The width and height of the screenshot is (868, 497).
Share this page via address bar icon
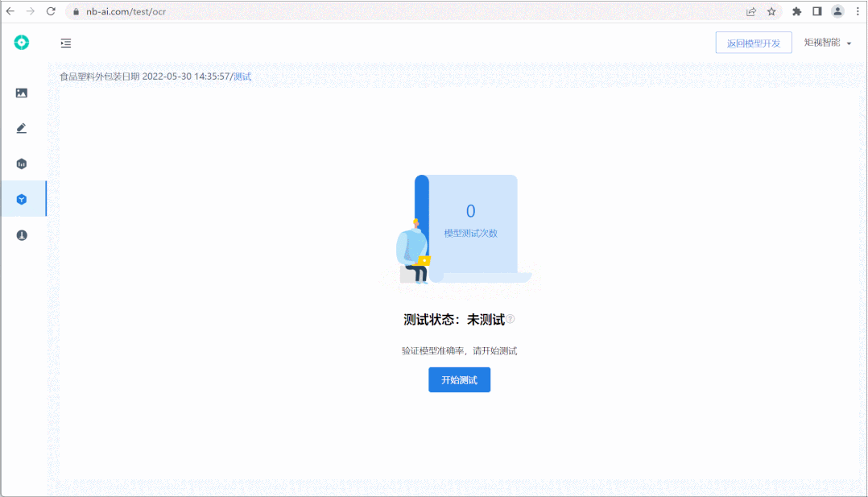coord(751,11)
